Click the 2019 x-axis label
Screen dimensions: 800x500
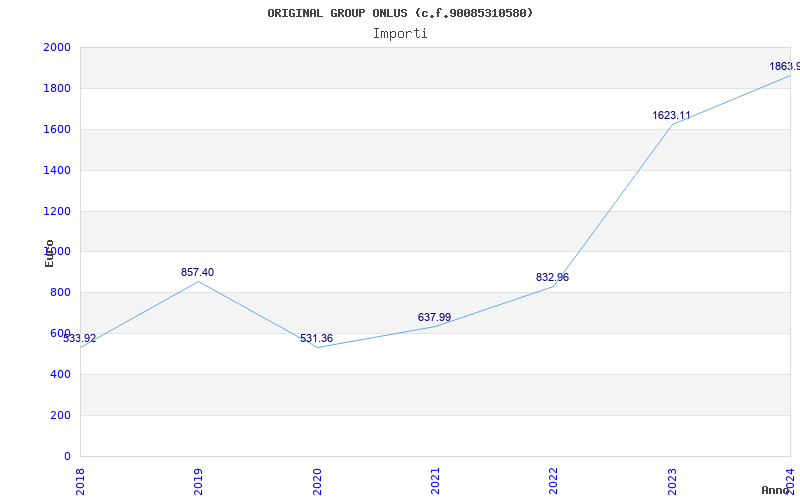point(198,482)
